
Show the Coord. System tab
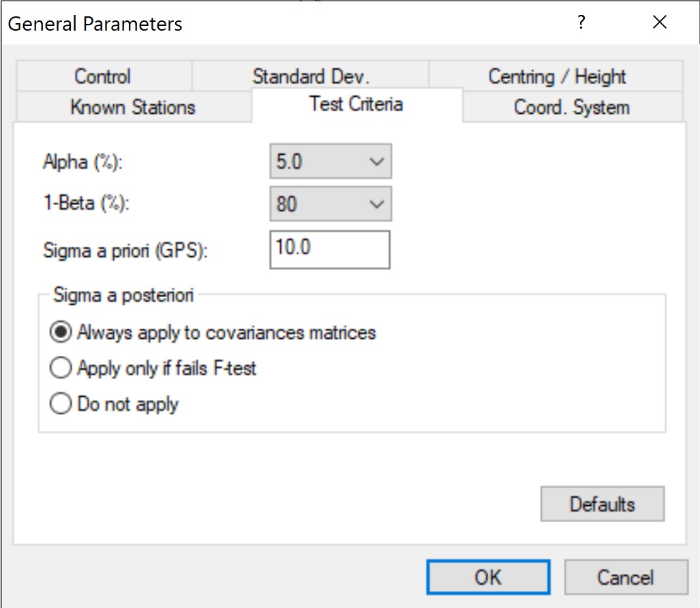571,108
